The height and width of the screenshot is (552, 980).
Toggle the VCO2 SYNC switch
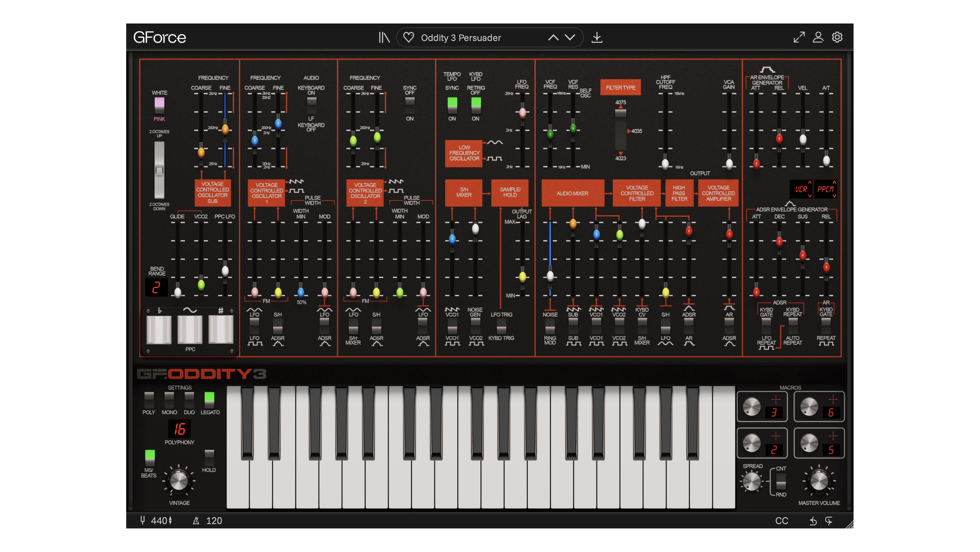[x=410, y=105]
